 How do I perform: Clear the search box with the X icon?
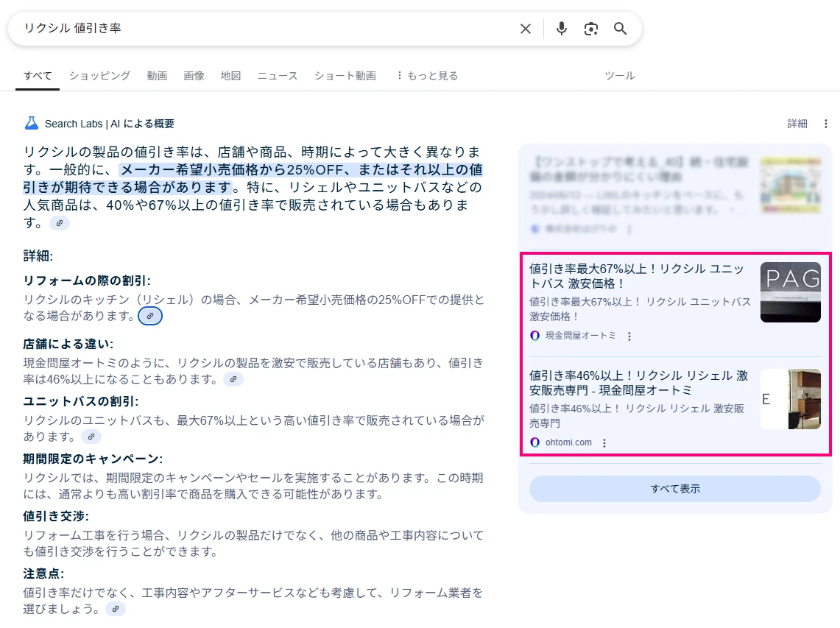tap(526, 29)
